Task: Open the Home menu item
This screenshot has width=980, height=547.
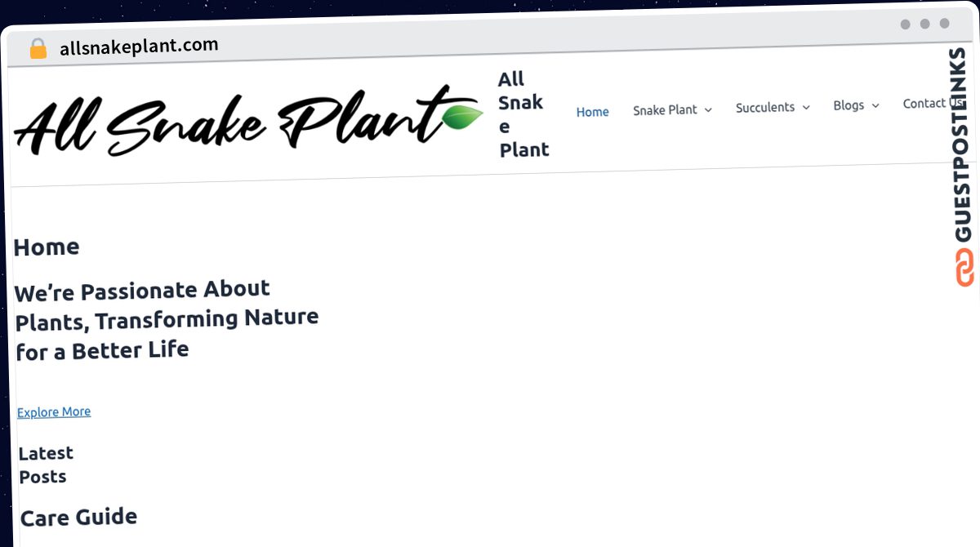Action: (x=592, y=112)
